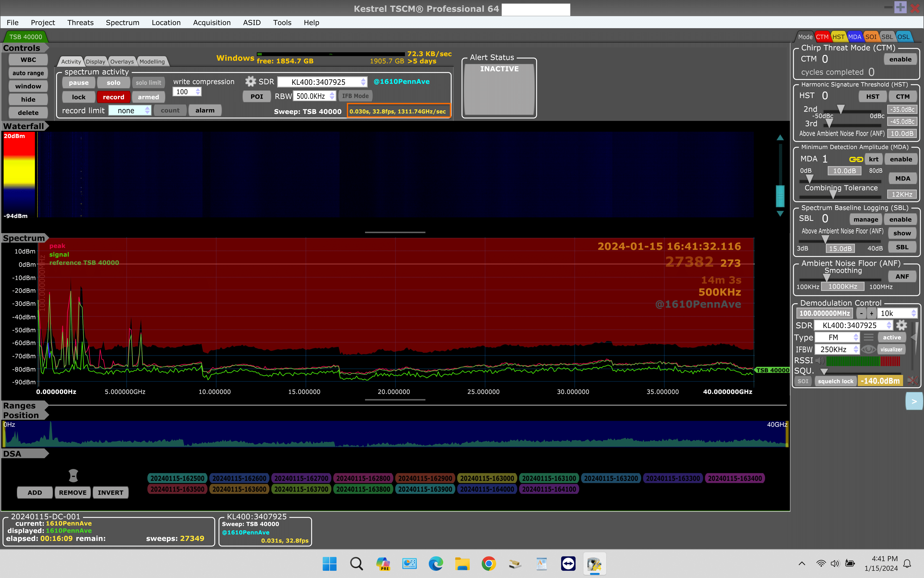Click the RSSI speaker icon
924x578 pixels.
click(x=820, y=361)
